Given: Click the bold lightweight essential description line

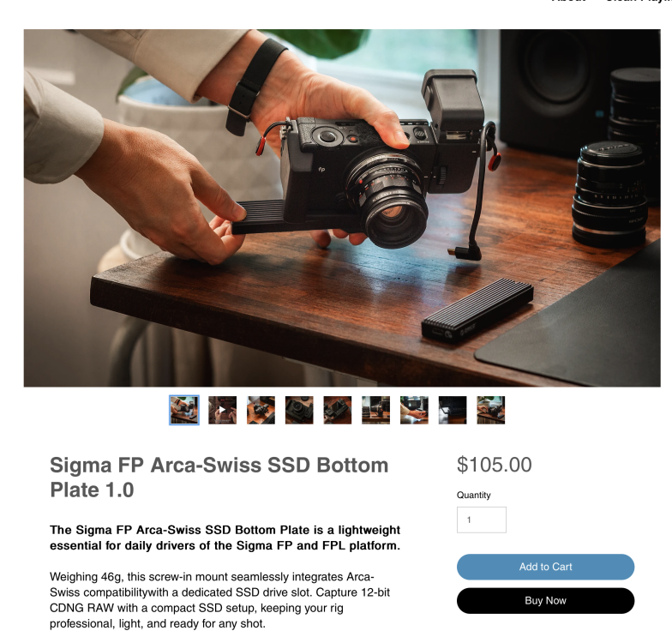Looking at the screenshot, I should 225,538.
